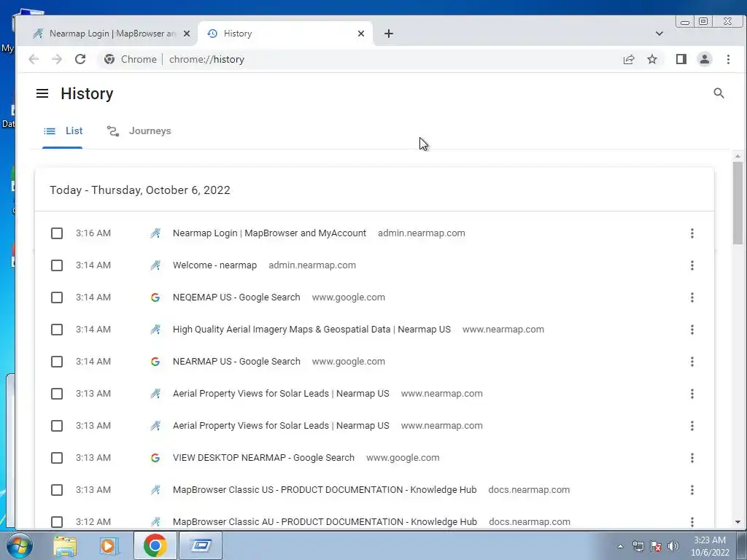Image resolution: width=747 pixels, height=560 pixels.
Task: Reload the page with refresh icon
Action: point(80,59)
